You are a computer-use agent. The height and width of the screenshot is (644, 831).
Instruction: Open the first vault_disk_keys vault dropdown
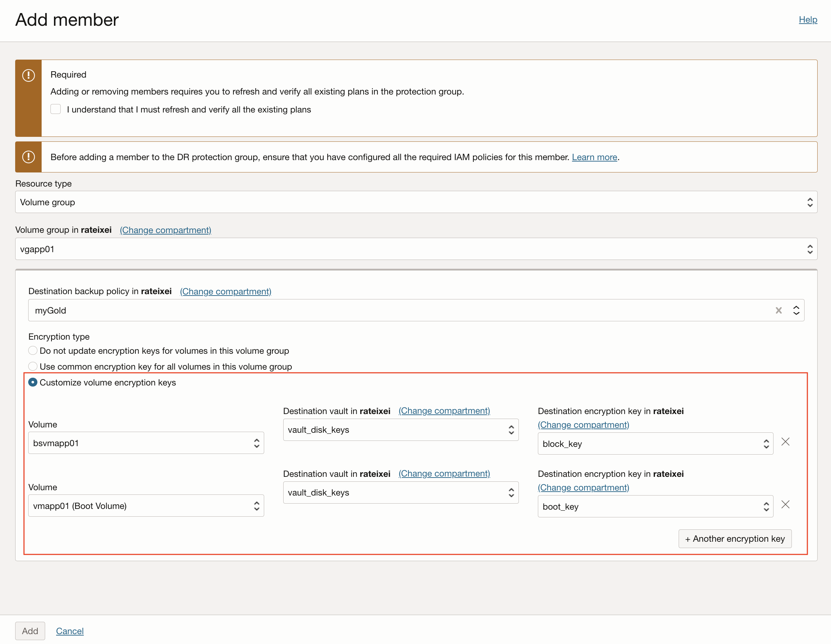(400, 430)
